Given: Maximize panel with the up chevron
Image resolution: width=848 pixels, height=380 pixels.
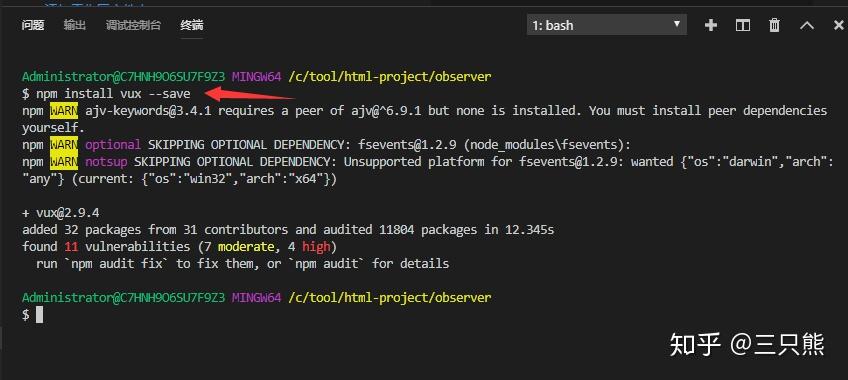Looking at the screenshot, I should pyautogui.click(x=806, y=25).
